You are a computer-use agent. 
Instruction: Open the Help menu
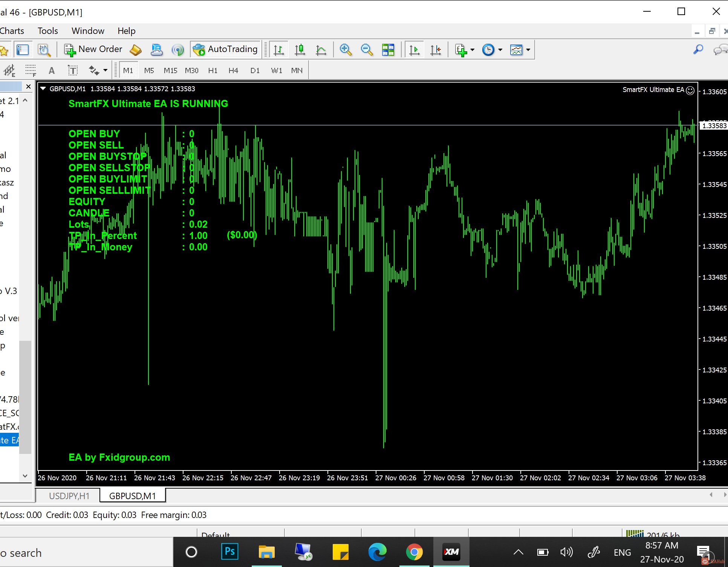click(x=126, y=31)
